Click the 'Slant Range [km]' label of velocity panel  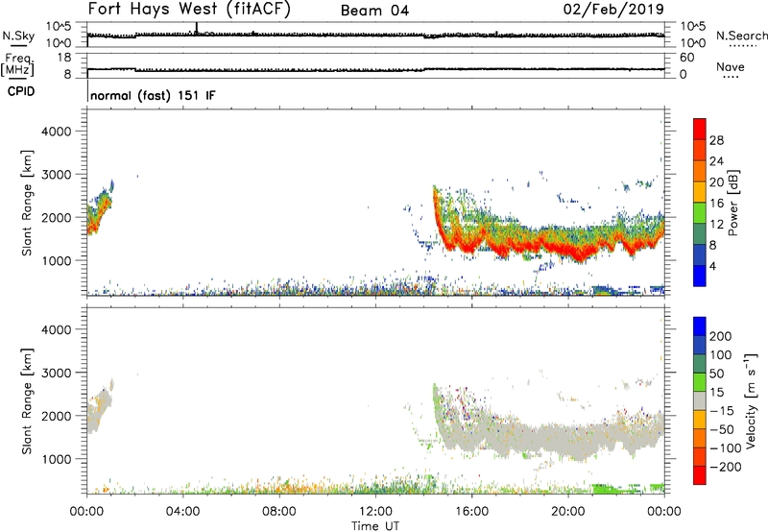27,401
